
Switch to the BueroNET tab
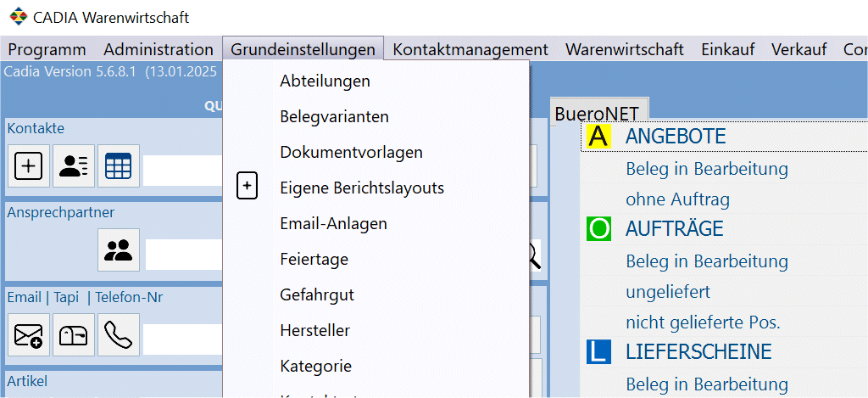599,111
